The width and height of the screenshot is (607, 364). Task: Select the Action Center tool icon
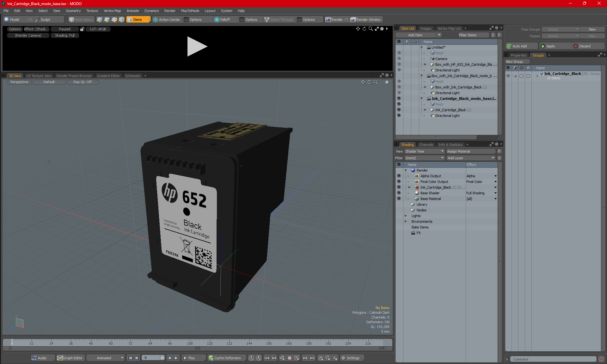[x=156, y=20]
